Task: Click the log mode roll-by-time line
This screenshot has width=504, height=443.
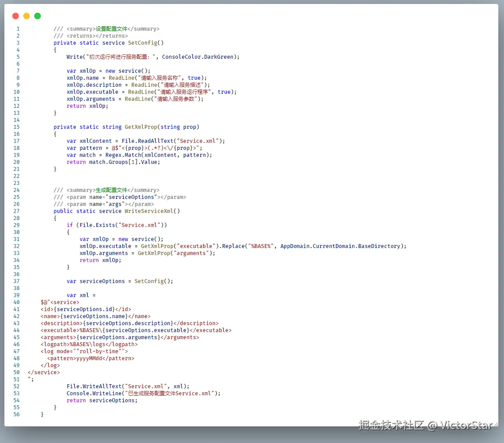Action: point(84,352)
